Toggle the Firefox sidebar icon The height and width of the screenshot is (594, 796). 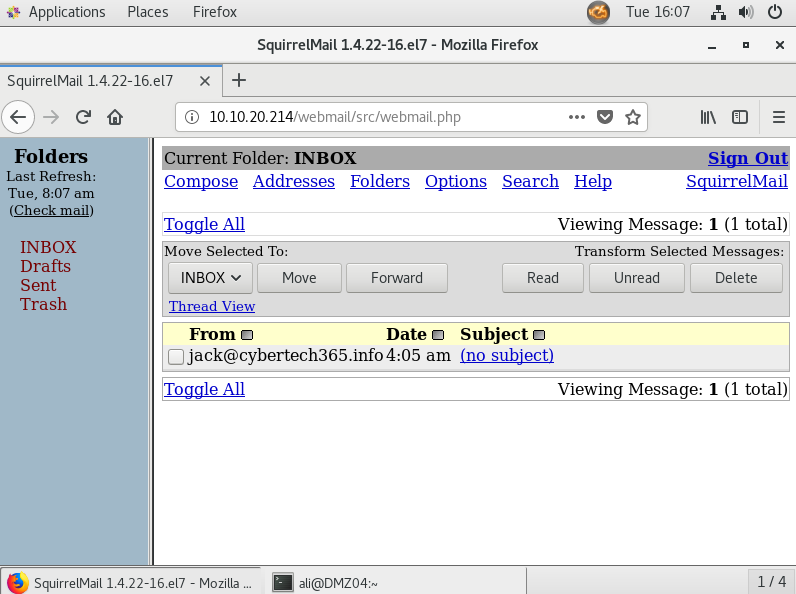pos(740,117)
